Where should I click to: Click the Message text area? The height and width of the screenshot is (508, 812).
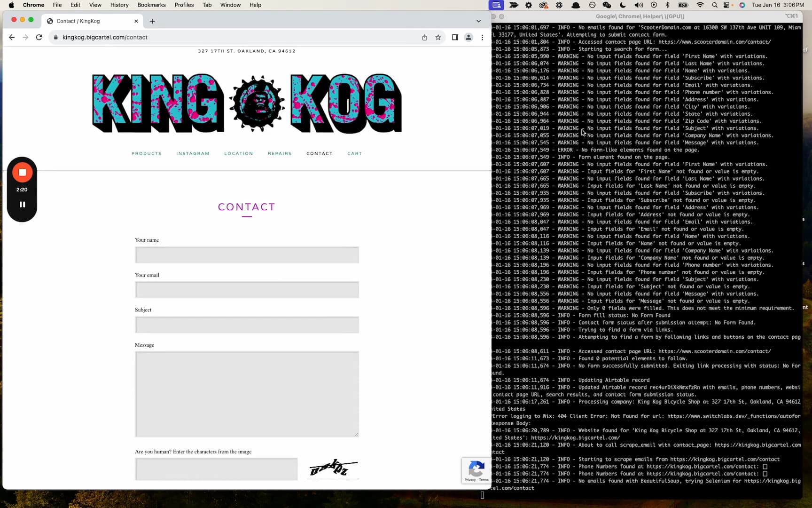pyautogui.click(x=247, y=394)
